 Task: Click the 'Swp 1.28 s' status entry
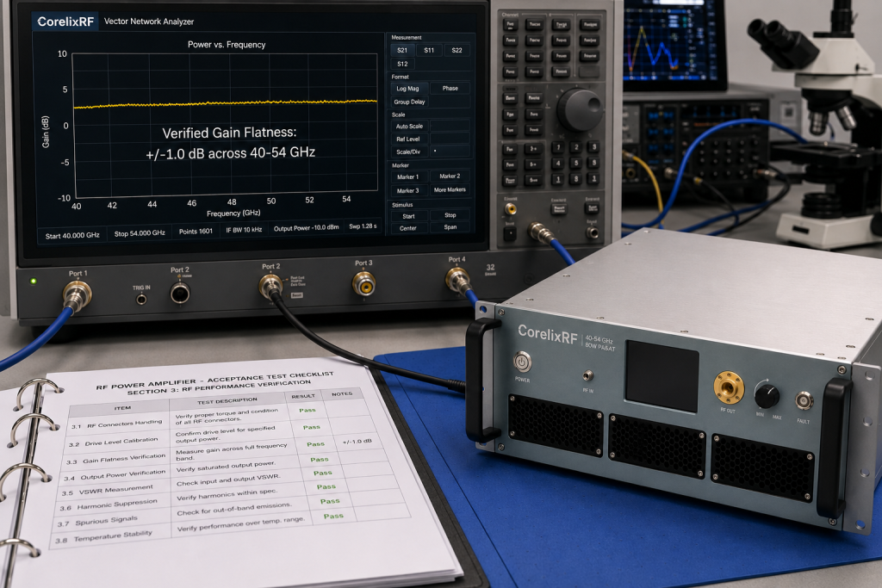[363, 226]
